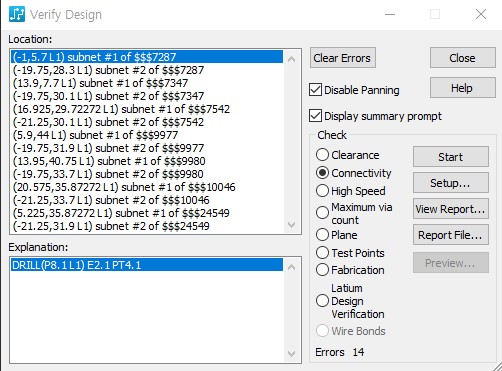Open View Report
This screenshot has height=371, width=502.
451,209
